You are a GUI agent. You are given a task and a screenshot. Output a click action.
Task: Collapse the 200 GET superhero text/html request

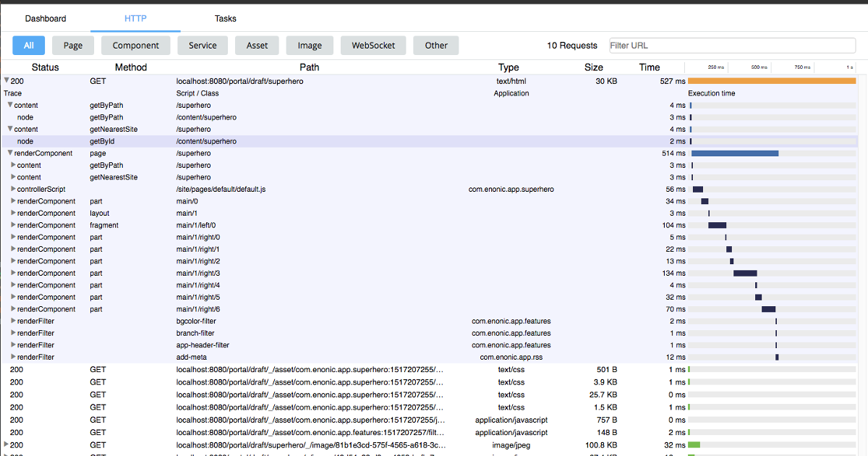[7, 81]
